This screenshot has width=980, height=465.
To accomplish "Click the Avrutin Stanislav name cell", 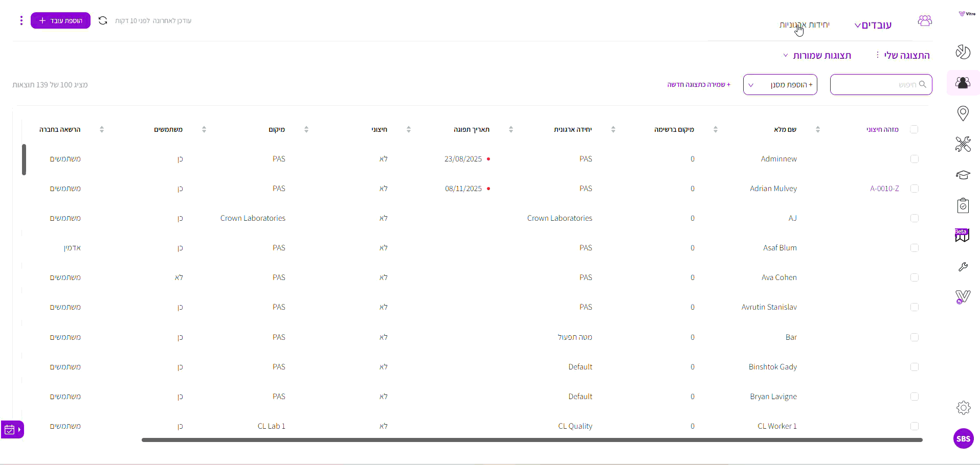I will point(769,307).
